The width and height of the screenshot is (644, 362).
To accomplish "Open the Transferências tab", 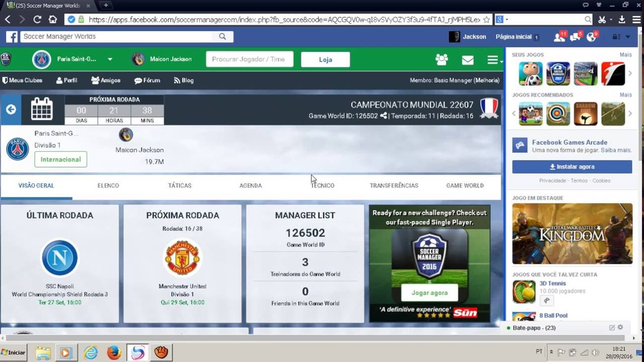I will click(394, 186).
